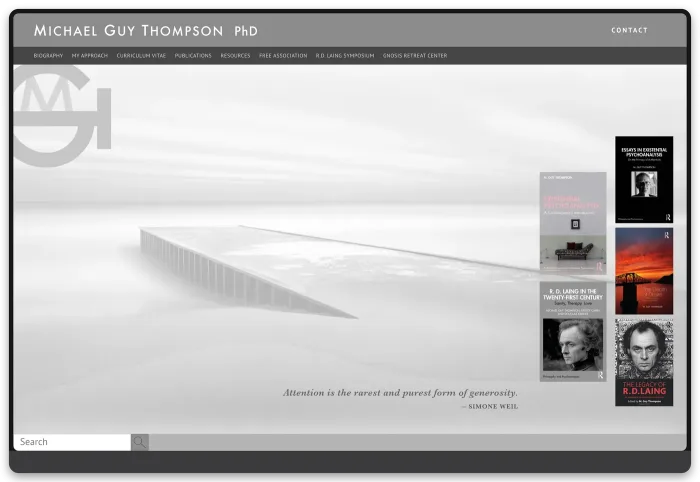Click the Contact link in header

(629, 30)
